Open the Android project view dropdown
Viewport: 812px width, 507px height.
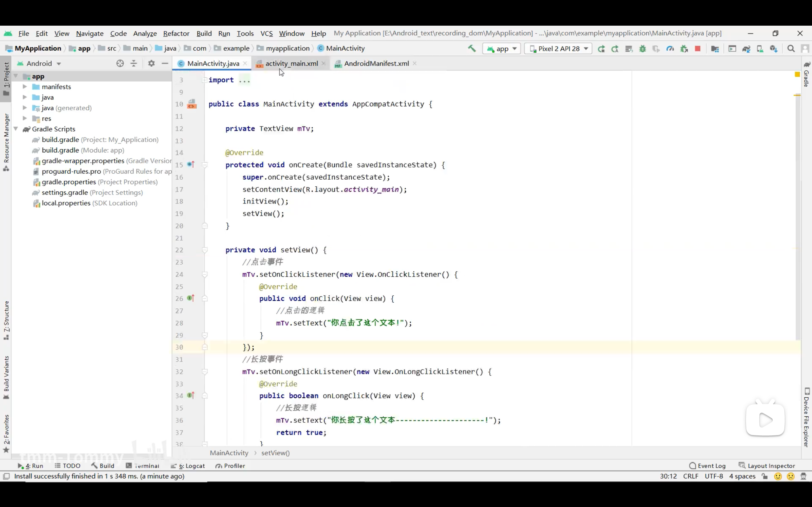(x=39, y=63)
